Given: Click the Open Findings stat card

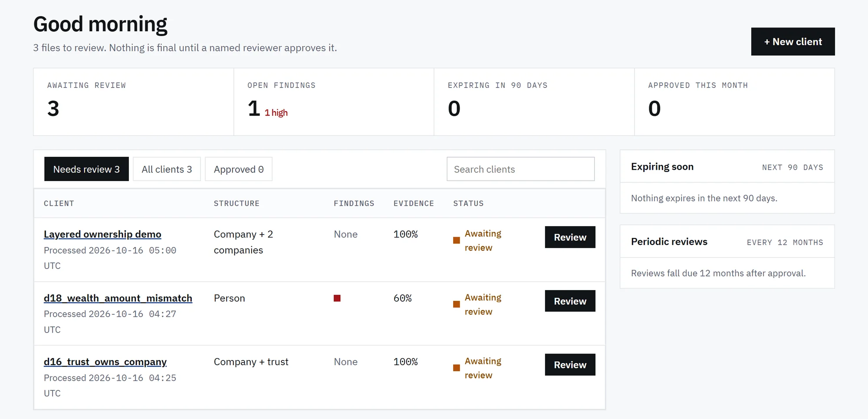Looking at the screenshot, I should click(x=334, y=102).
